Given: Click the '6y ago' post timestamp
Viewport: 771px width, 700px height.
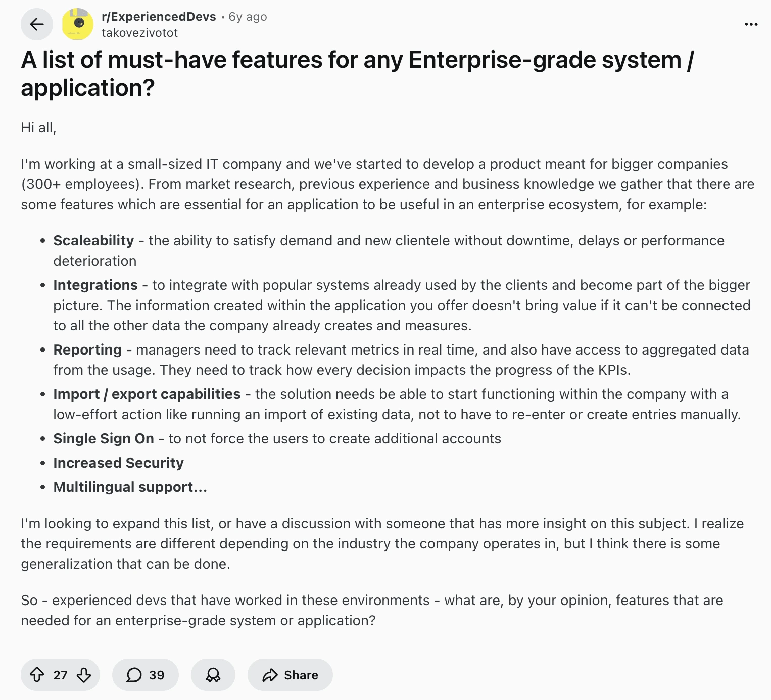Looking at the screenshot, I should pyautogui.click(x=248, y=17).
